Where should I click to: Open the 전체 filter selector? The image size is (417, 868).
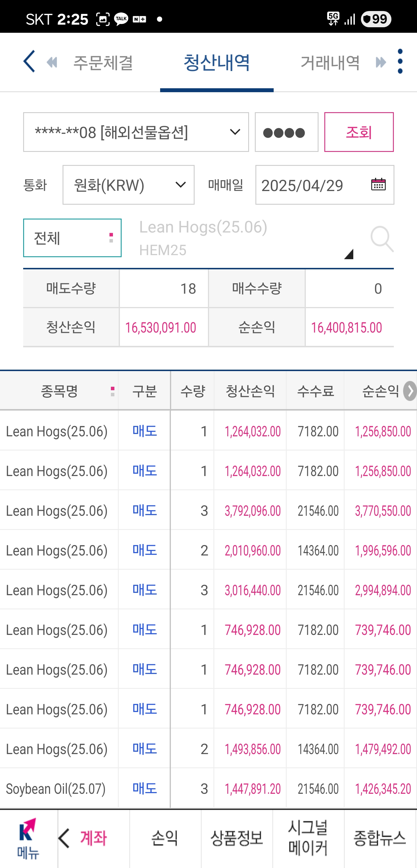pyautogui.click(x=72, y=238)
